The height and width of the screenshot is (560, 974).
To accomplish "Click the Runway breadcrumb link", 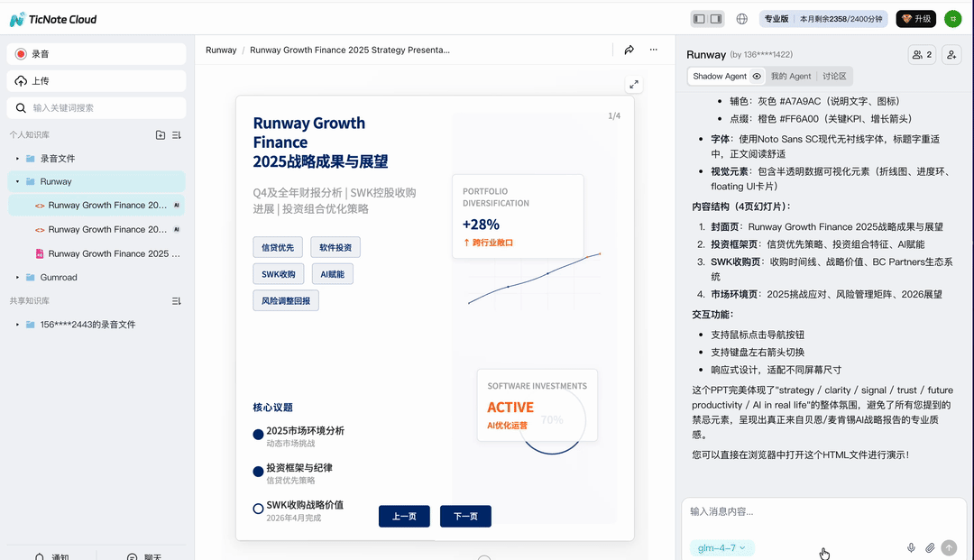I will [x=221, y=50].
